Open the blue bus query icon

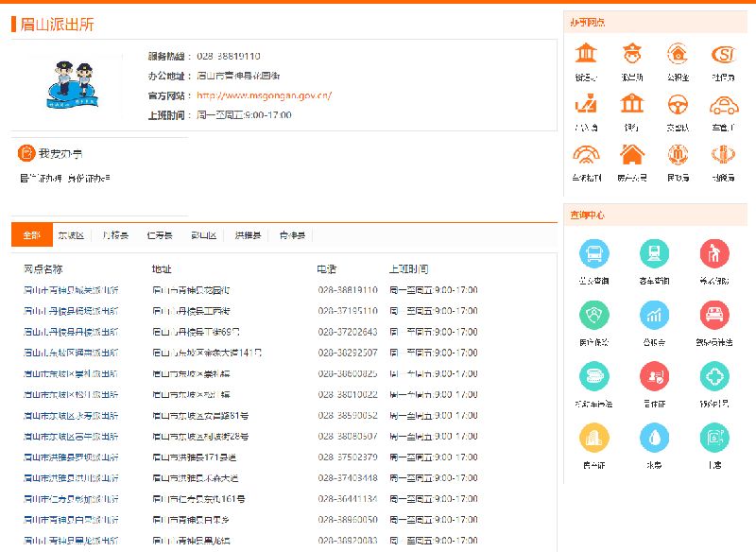coord(593,253)
